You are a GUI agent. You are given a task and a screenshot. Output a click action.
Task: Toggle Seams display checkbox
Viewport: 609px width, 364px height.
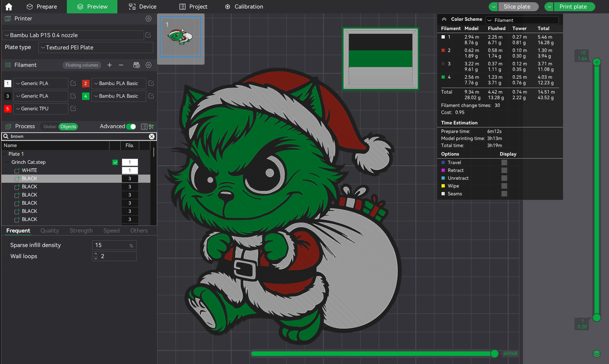coord(504,194)
